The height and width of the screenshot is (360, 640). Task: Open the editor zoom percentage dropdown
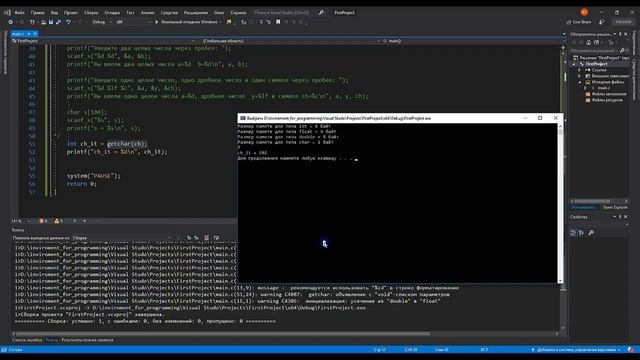tap(20, 221)
